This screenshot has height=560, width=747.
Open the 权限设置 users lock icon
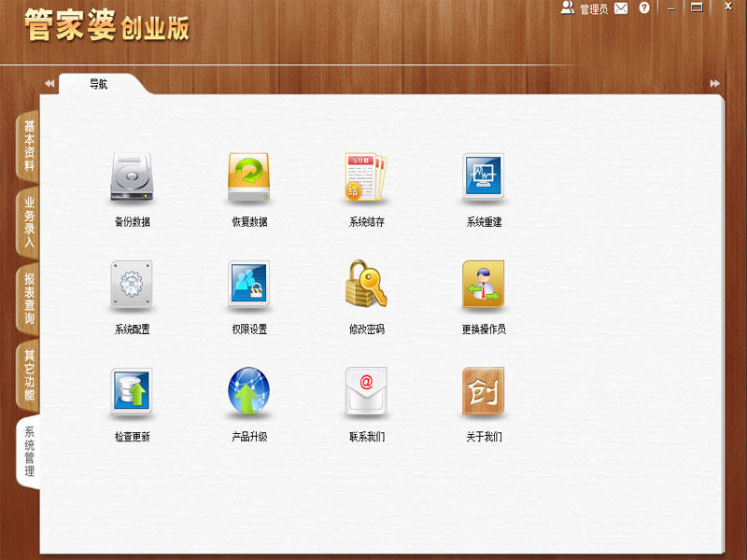pyautogui.click(x=248, y=285)
